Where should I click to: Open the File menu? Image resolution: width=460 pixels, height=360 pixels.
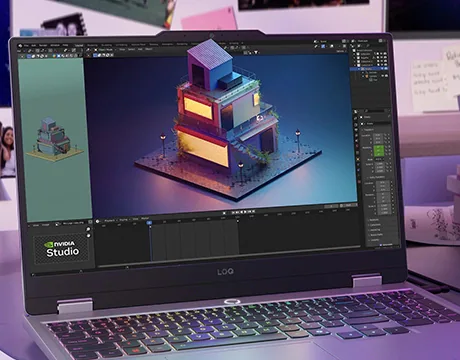[26, 45]
